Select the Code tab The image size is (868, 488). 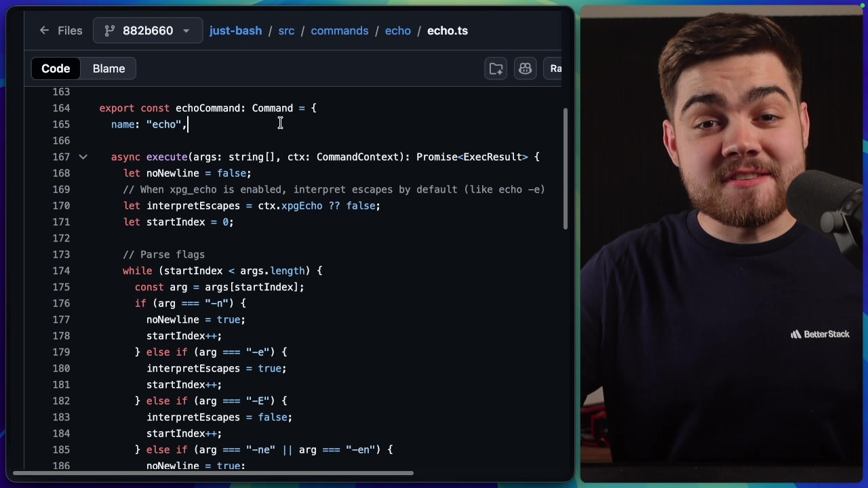tap(56, 68)
